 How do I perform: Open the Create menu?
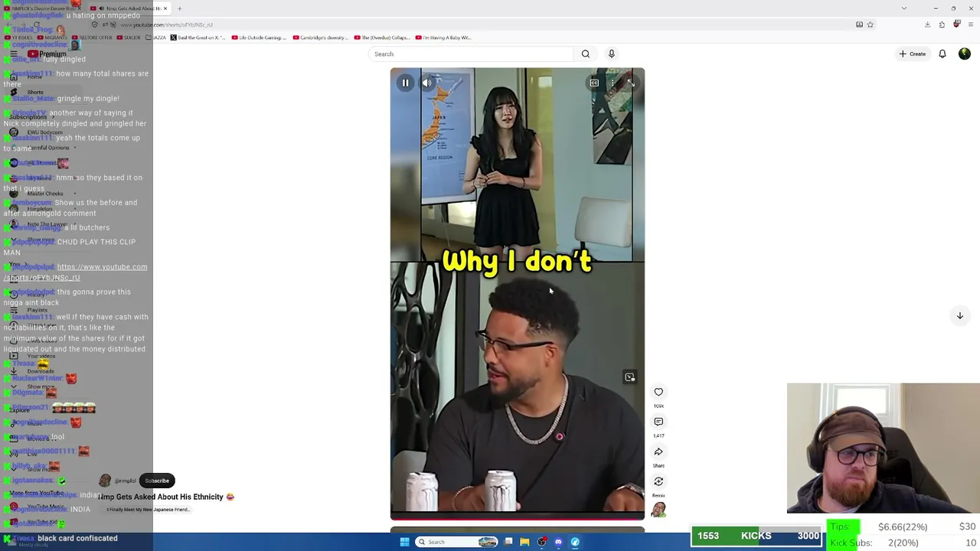pos(913,54)
